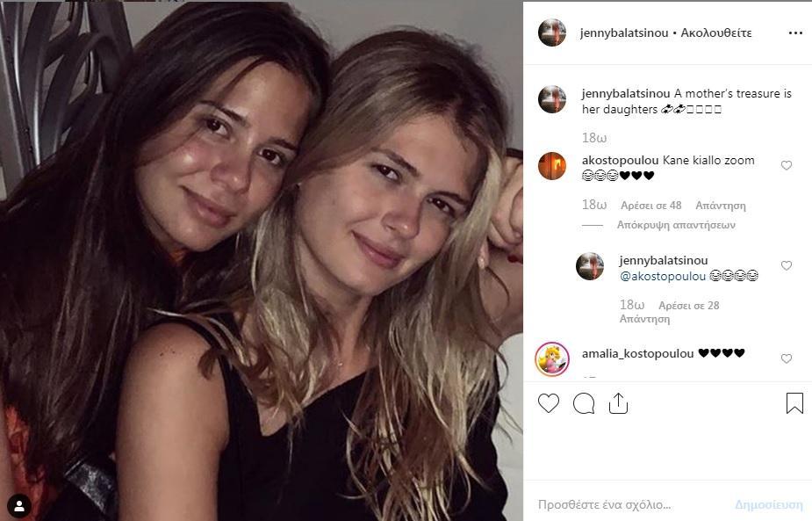This screenshot has width=812, height=521.
Task: Open akostopoulou's profile avatar
Action: pos(552,166)
